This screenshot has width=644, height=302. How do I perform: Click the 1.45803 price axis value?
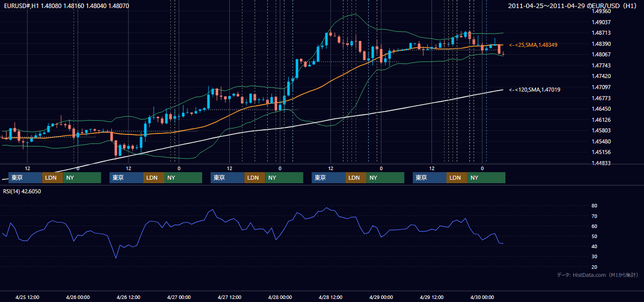pyautogui.click(x=601, y=130)
